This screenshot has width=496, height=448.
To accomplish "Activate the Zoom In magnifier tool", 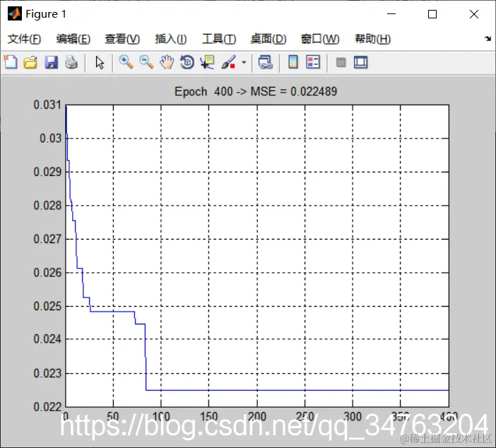I will (126, 62).
